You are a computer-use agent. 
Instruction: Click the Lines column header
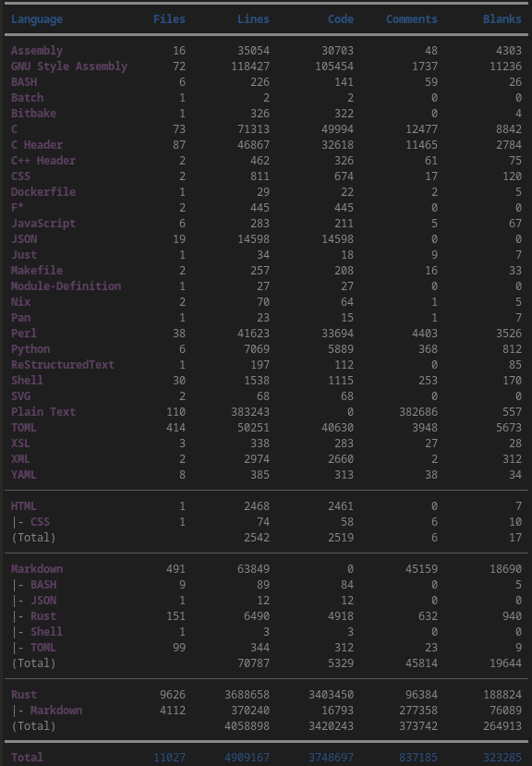tap(253, 19)
